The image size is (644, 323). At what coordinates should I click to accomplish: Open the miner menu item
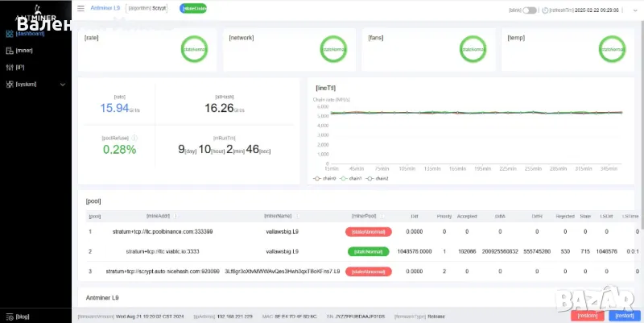click(x=24, y=50)
